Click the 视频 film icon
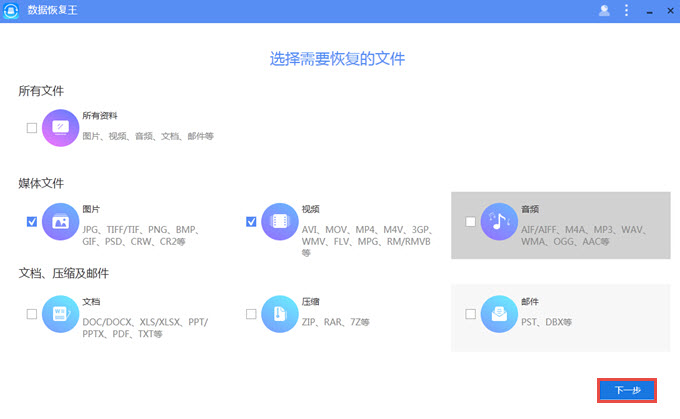 (280, 221)
